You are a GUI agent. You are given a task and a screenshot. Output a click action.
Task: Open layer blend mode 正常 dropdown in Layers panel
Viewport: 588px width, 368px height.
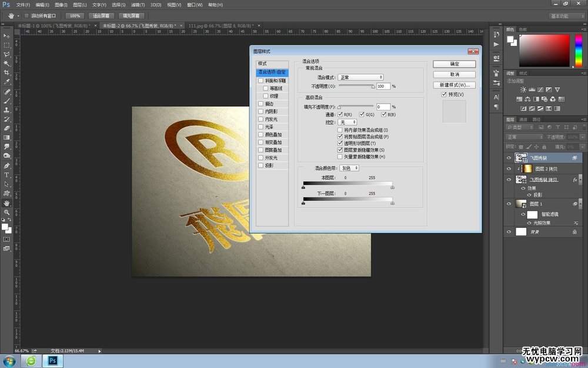[x=524, y=137]
